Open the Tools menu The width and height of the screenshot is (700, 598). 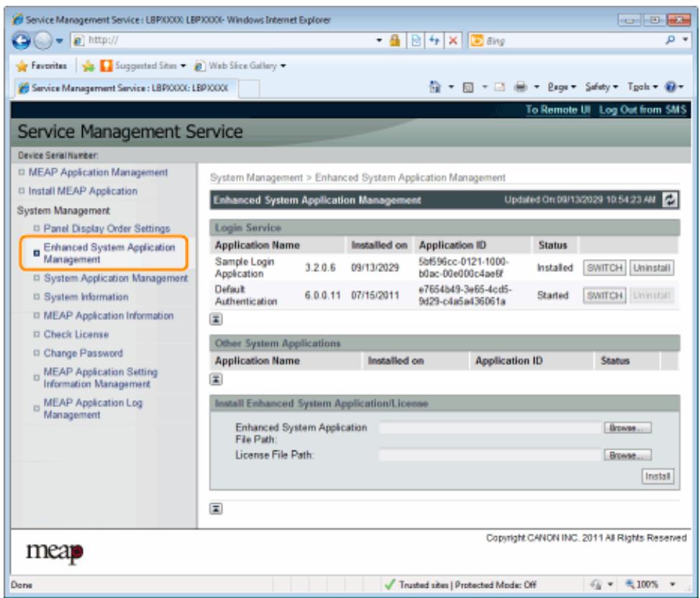pyautogui.click(x=643, y=87)
